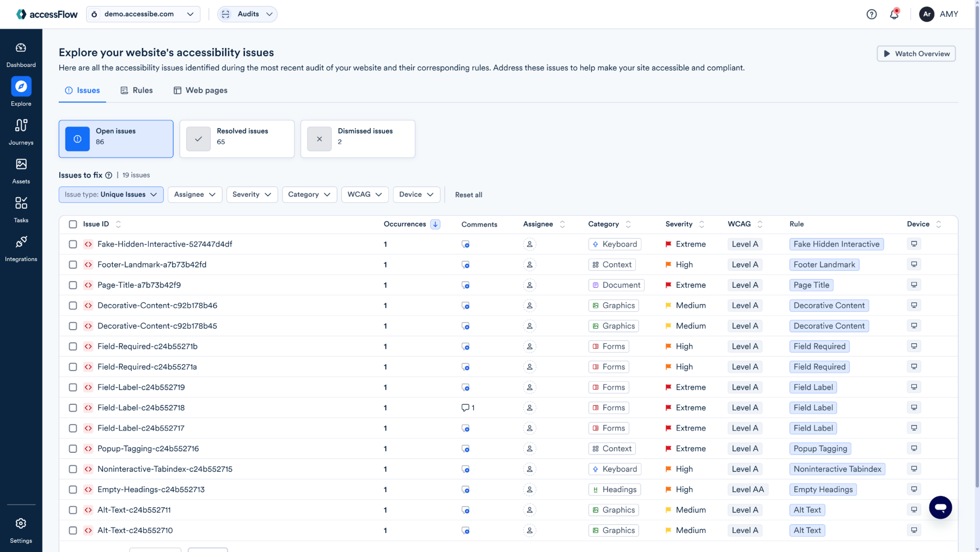Screen dimensions: 980x552
Task: Select the Dismissed issues card
Action: coord(358,139)
